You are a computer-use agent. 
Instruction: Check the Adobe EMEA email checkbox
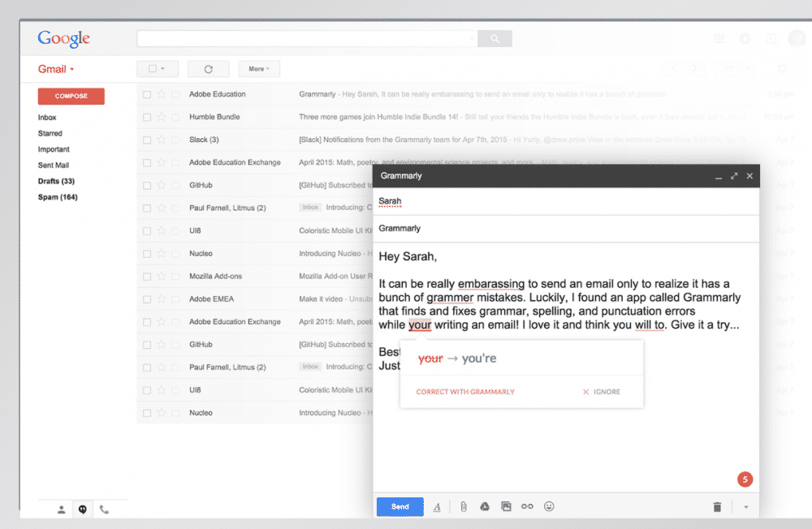click(147, 299)
